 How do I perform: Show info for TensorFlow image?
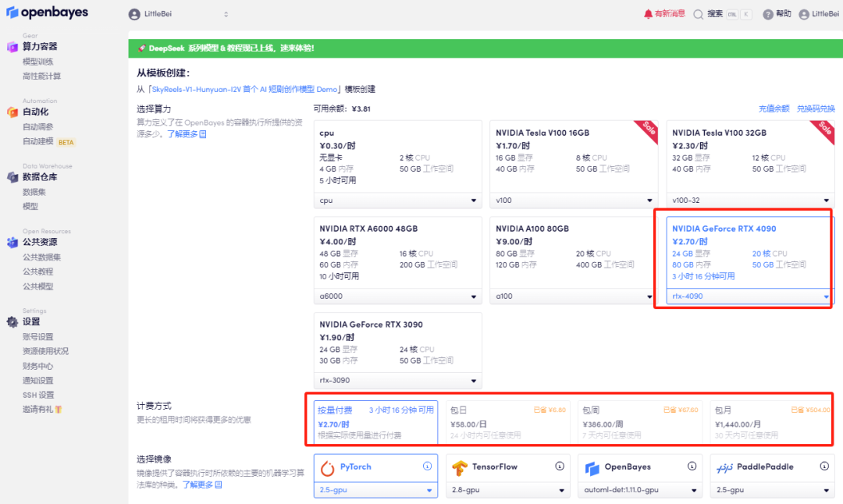pos(560,467)
